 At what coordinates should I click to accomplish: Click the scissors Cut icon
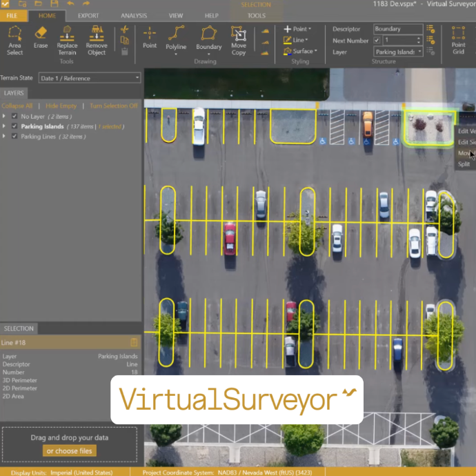click(124, 30)
